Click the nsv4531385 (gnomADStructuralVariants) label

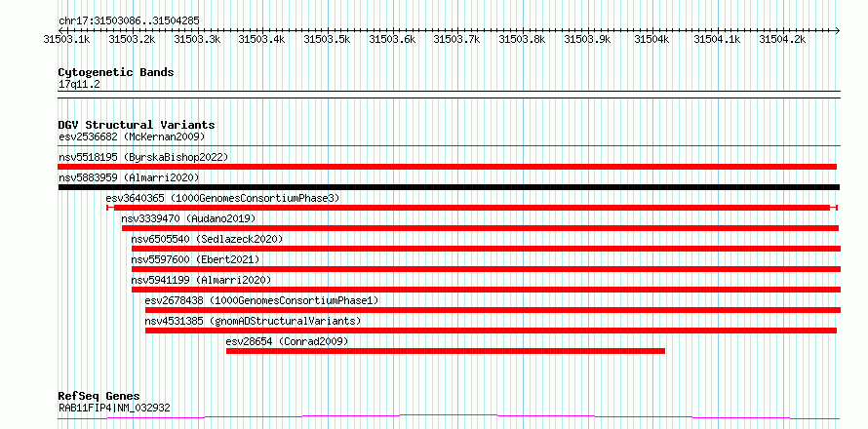tap(253, 321)
